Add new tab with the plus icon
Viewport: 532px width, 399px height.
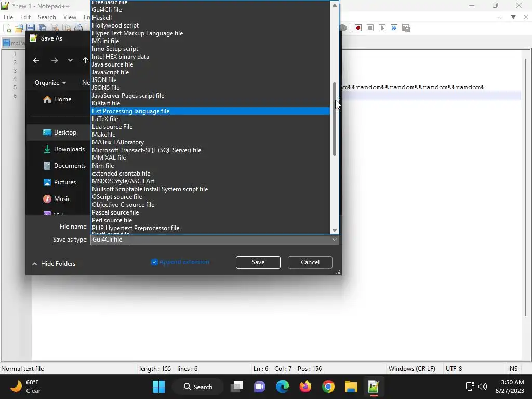click(x=500, y=17)
